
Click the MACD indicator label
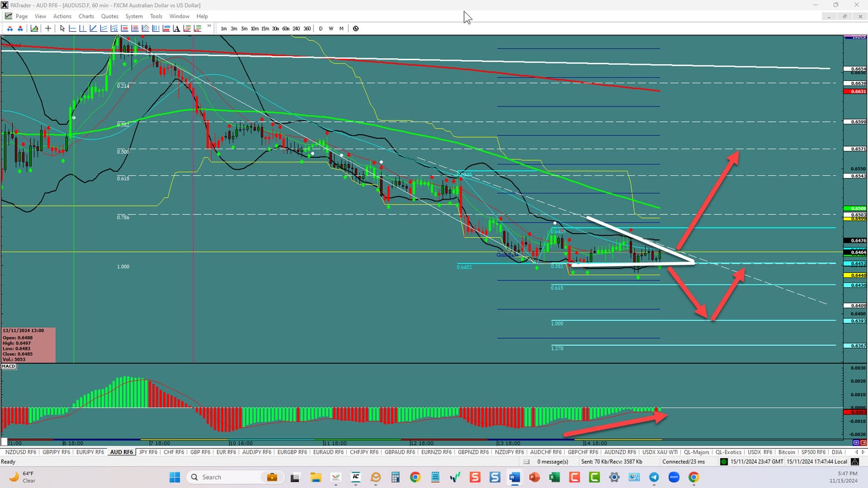coord(9,366)
